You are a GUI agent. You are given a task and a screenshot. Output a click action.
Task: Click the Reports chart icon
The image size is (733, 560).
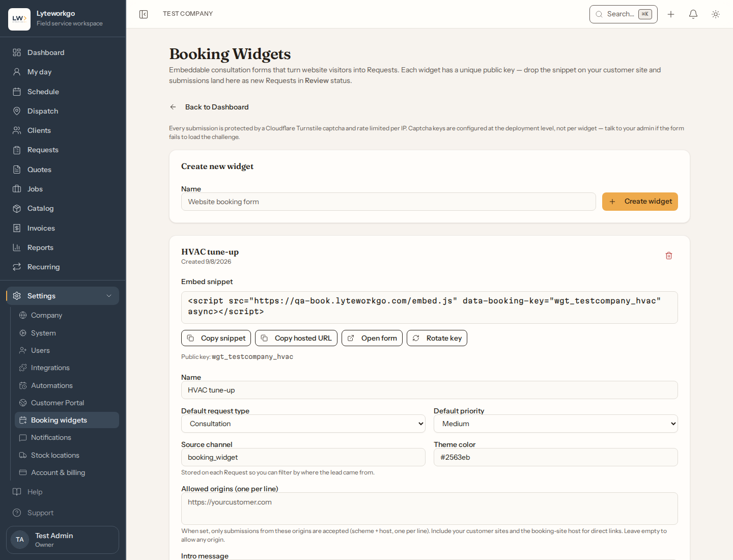pyautogui.click(x=17, y=247)
